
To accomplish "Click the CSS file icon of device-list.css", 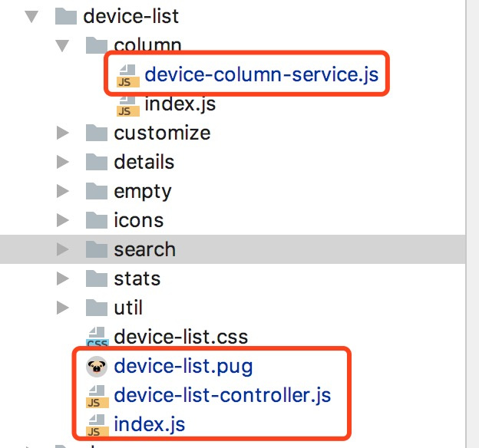I will click(x=97, y=337).
